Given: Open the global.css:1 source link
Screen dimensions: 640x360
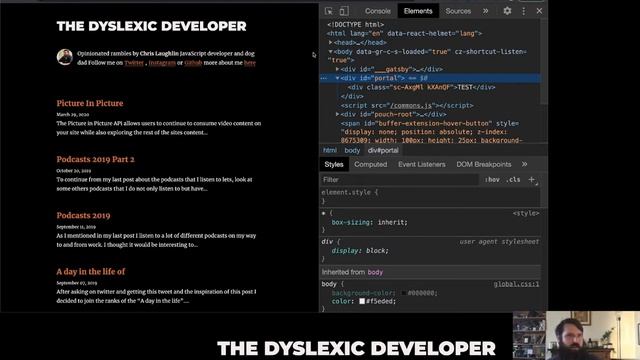Looking at the screenshot, I should (x=516, y=284).
